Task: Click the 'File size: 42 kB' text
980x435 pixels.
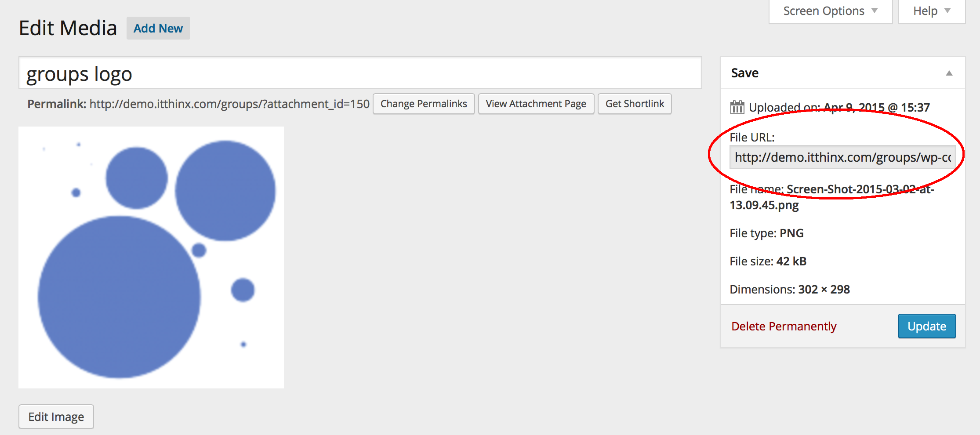Action: coord(768,261)
